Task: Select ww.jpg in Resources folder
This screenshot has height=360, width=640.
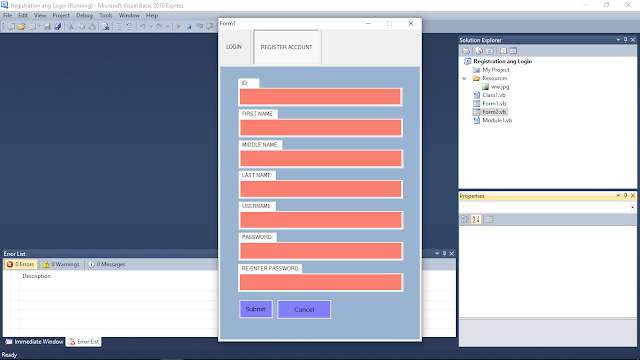Action: point(500,87)
